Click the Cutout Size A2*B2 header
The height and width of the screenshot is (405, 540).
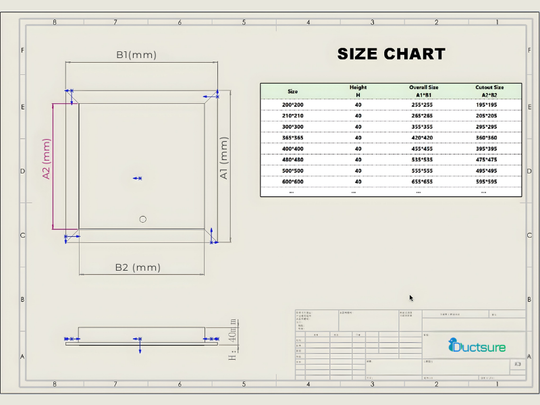click(x=489, y=91)
